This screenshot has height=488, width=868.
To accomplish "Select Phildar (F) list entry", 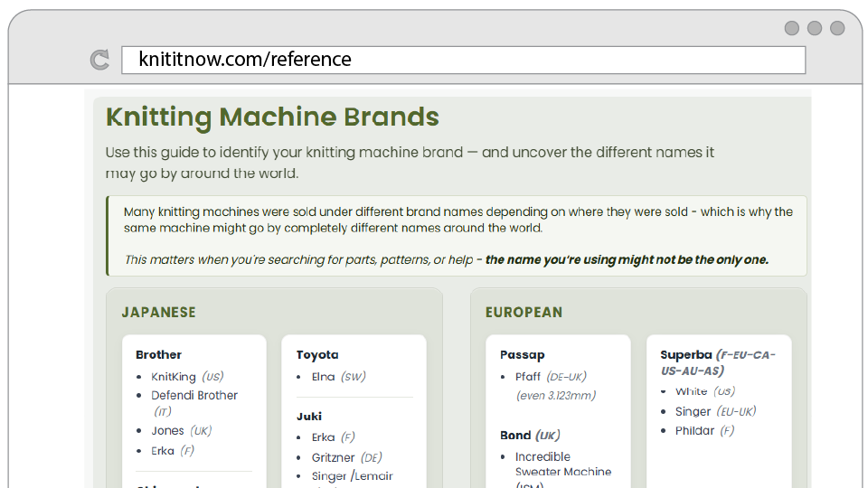I will [x=704, y=430].
